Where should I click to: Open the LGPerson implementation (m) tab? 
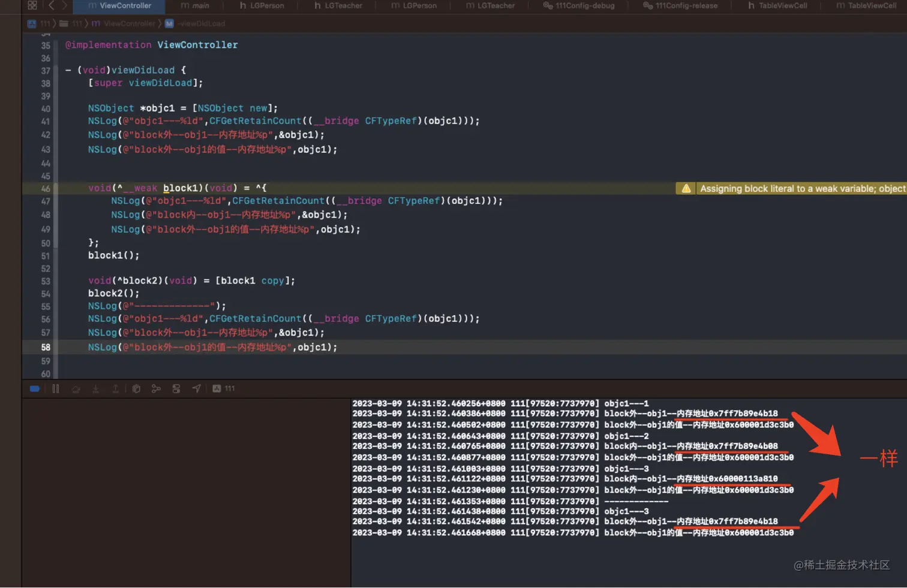[414, 5]
